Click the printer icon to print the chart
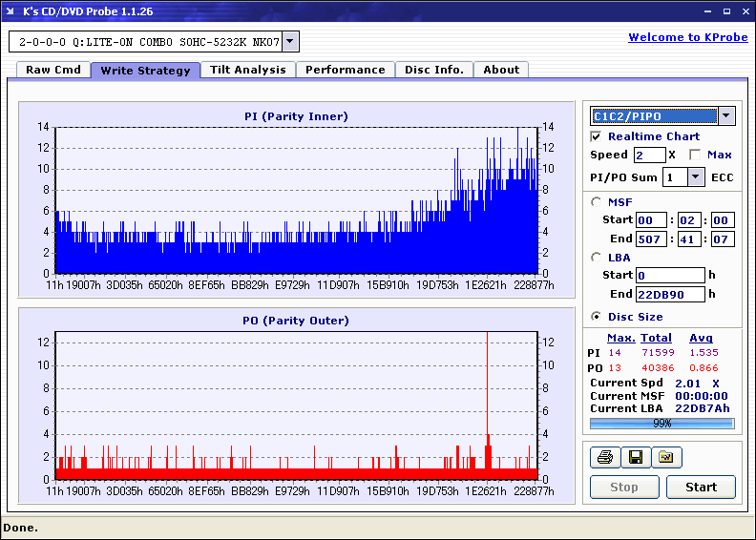756x540 pixels. [x=604, y=458]
